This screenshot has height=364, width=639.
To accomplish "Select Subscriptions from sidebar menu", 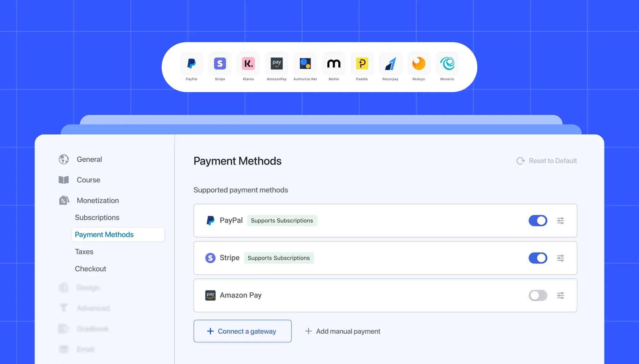I will (97, 217).
